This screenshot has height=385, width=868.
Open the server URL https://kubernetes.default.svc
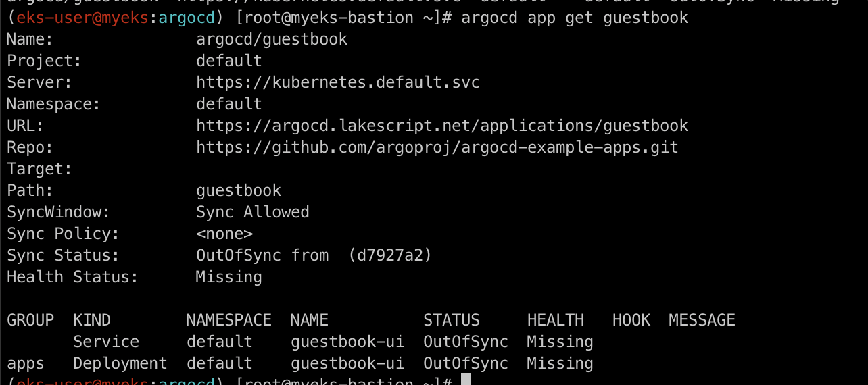[x=338, y=83]
